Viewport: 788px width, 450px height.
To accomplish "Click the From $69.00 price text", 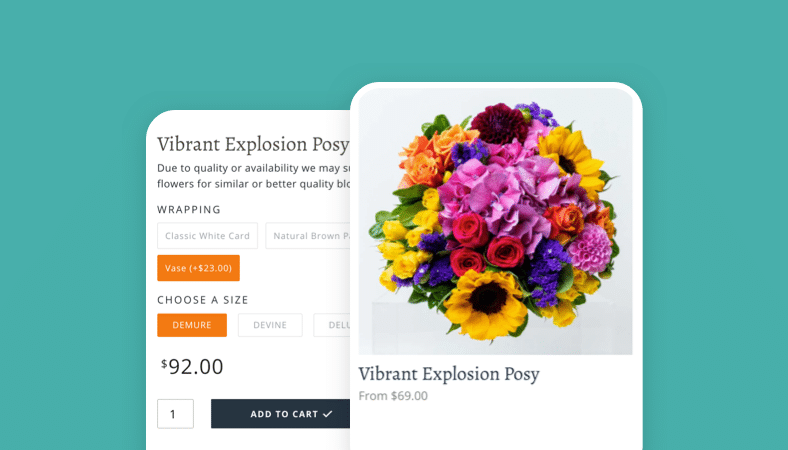I will [393, 396].
